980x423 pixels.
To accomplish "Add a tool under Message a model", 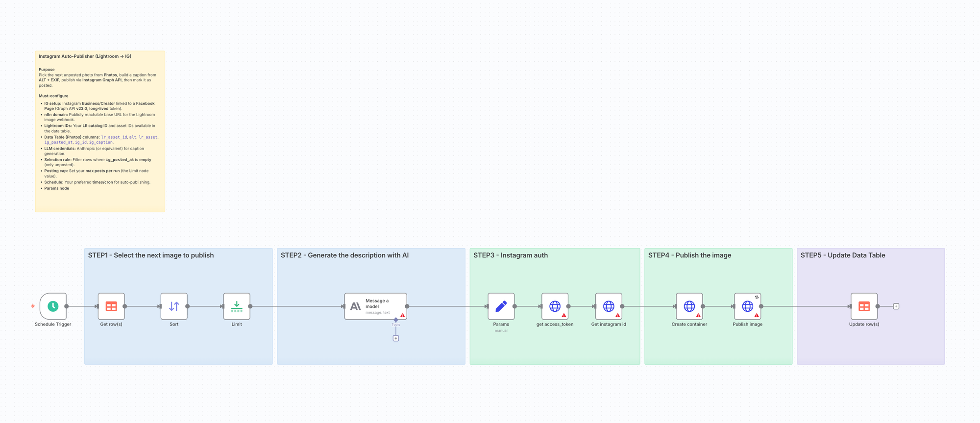I will pos(396,338).
